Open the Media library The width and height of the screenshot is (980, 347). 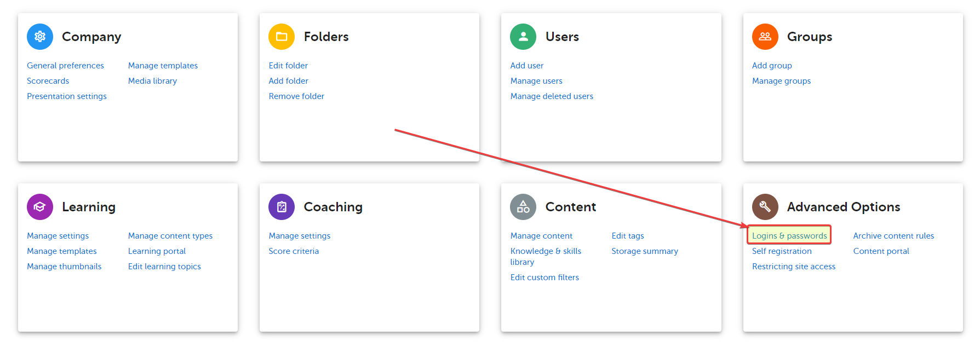[x=152, y=81]
